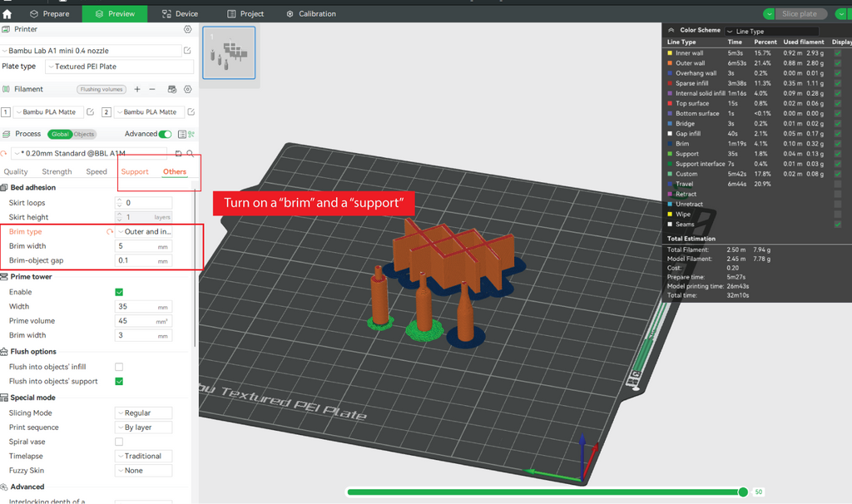Click the Outer wall orange color swatch
Screen dimensions: 852x504
[x=670, y=63]
